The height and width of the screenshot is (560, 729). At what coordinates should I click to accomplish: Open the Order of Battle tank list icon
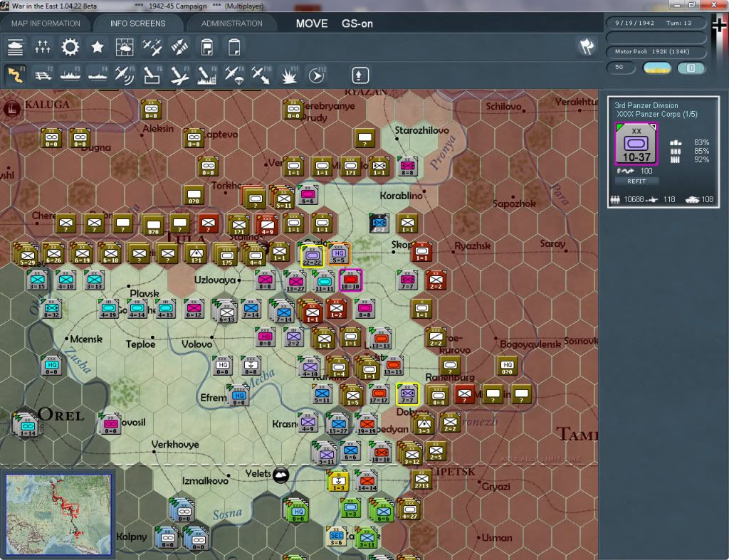pyautogui.click(x=16, y=47)
